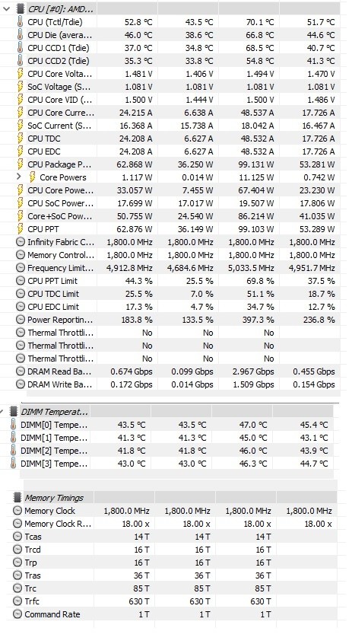352x644 pixels.
Task: Click the circle icon beside Tcas
Action: point(17,537)
